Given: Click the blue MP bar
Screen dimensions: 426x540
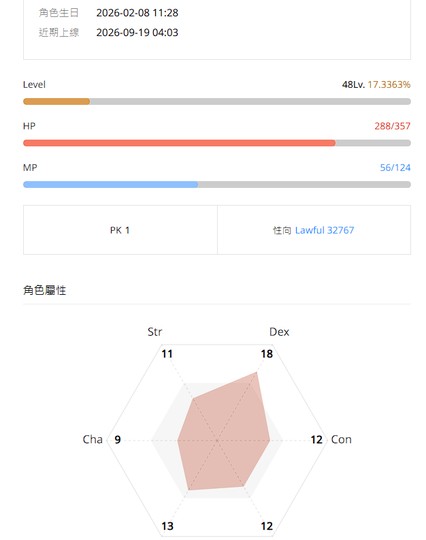Looking at the screenshot, I should [x=217, y=185].
